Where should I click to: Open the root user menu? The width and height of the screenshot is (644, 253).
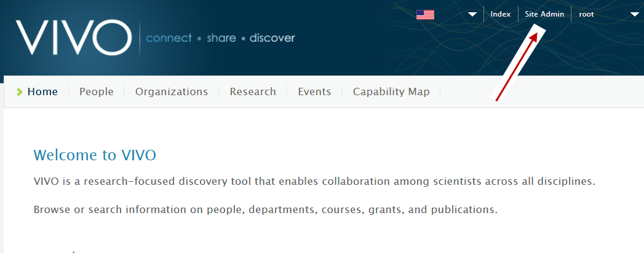[x=587, y=14]
